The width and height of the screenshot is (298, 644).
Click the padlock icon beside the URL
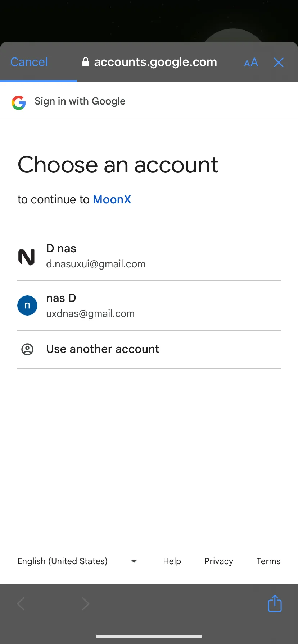pyautogui.click(x=86, y=62)
